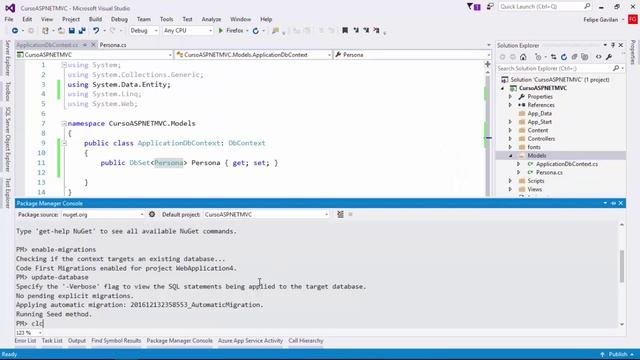Pin the ApplicationDbContext.cs tab
The height and width of the screenshot is (360, 640).
[85, 45]
